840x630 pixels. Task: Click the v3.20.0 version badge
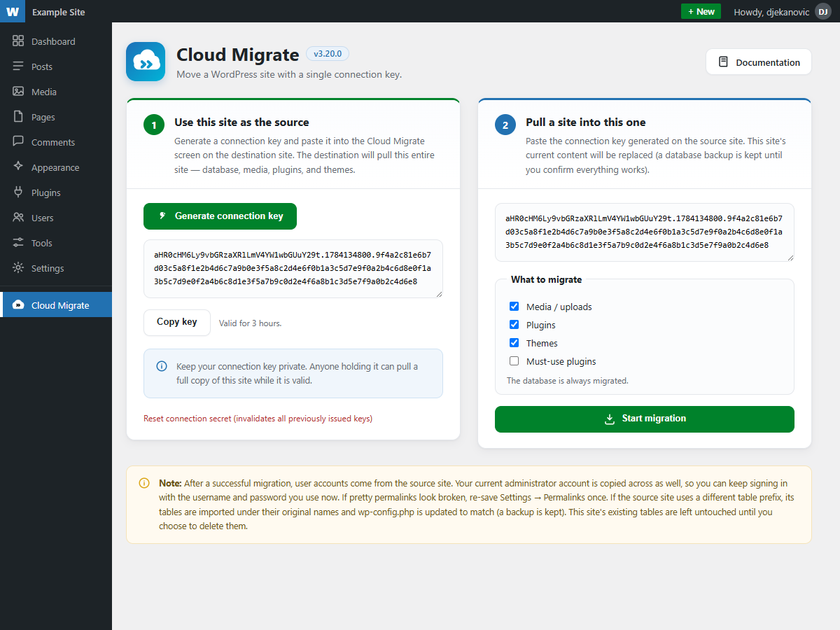tap(328, 54)
